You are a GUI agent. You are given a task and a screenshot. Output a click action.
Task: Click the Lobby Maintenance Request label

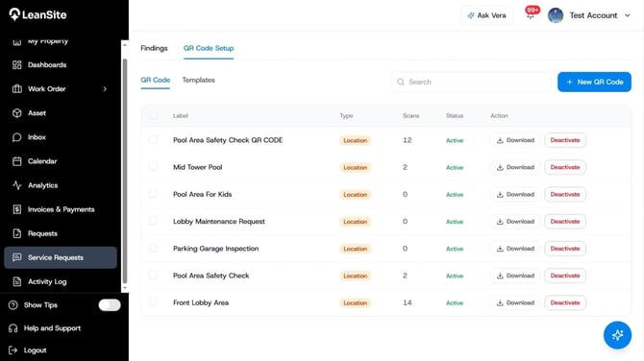(219, 222)
